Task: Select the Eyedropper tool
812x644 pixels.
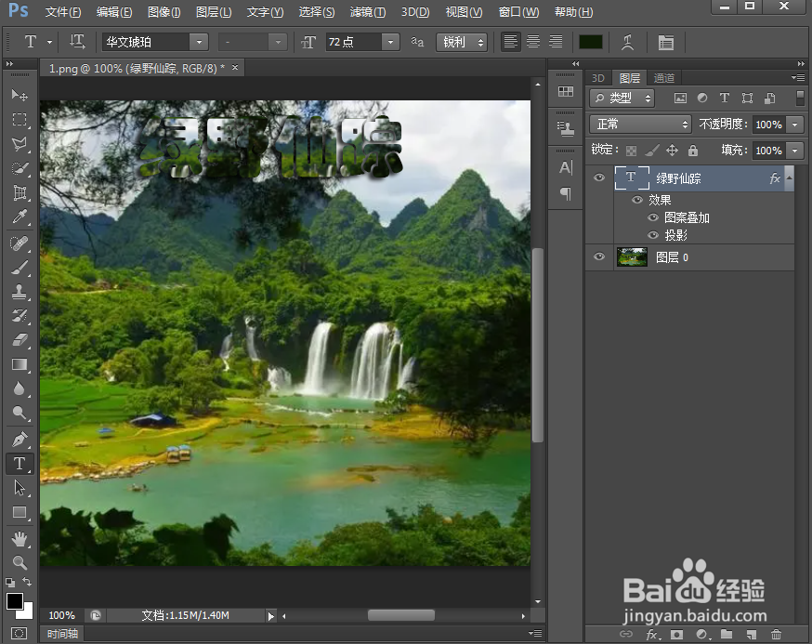Action: (x=20, y=216)
